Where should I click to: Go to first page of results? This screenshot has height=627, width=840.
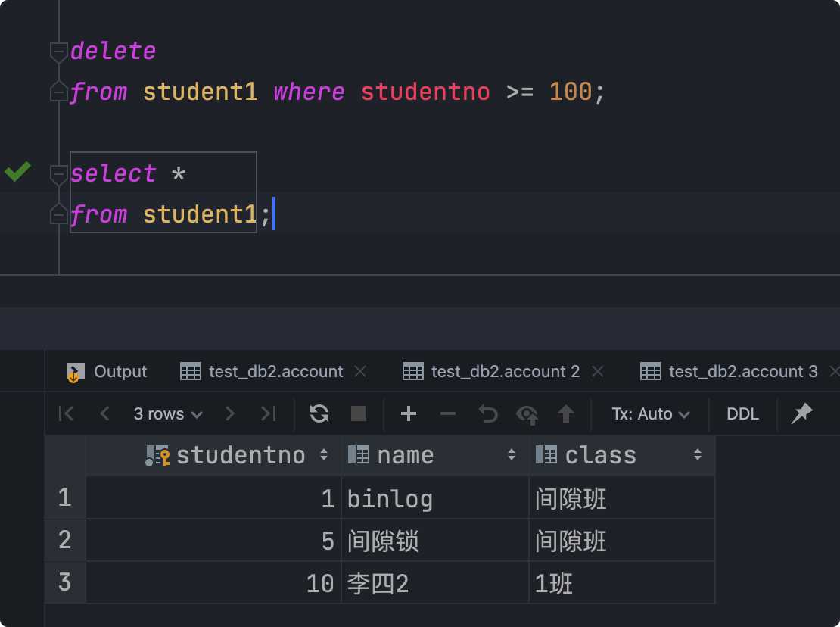(x=67, y=413)
